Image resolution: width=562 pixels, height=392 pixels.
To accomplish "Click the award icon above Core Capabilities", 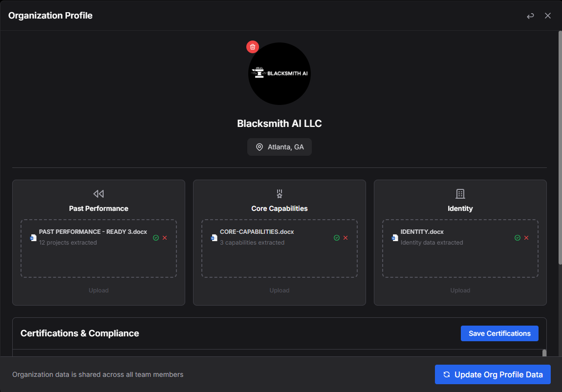I will [279, 193].
